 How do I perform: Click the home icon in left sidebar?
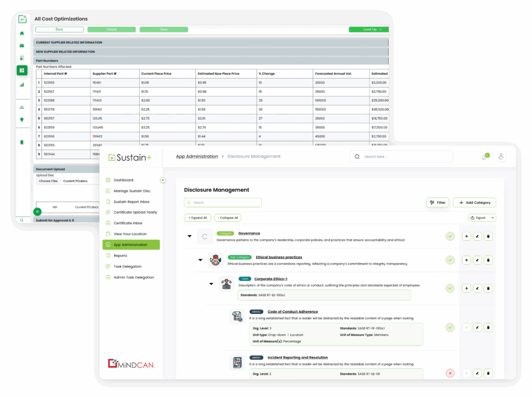click(x=22, y=33)
